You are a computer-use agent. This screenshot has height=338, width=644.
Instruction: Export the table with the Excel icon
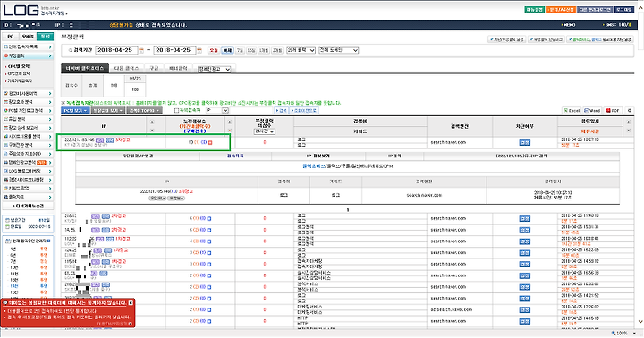coord(572,111)
